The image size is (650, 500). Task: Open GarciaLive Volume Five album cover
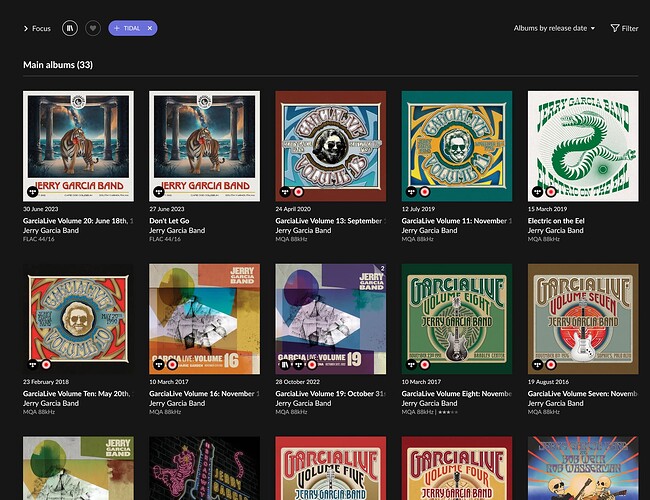pos(330,468)
